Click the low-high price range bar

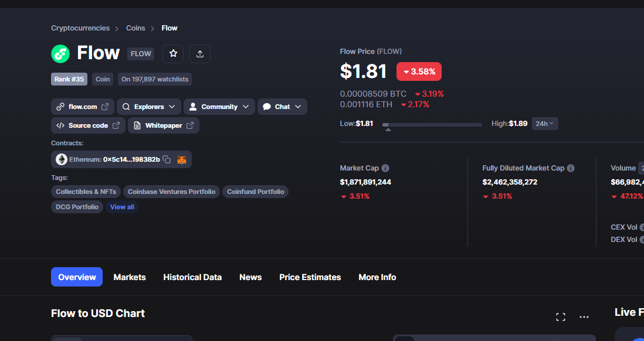click(432, 125)
